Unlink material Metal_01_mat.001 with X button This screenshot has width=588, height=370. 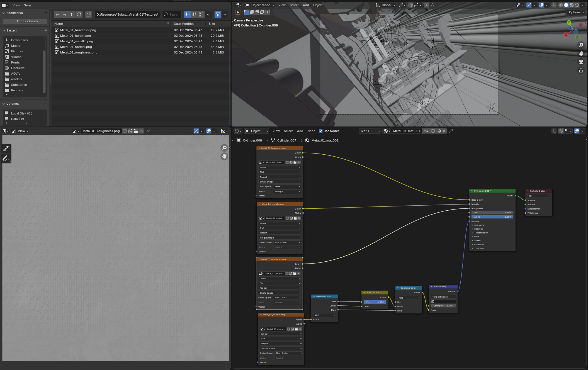tap(444, 131)
